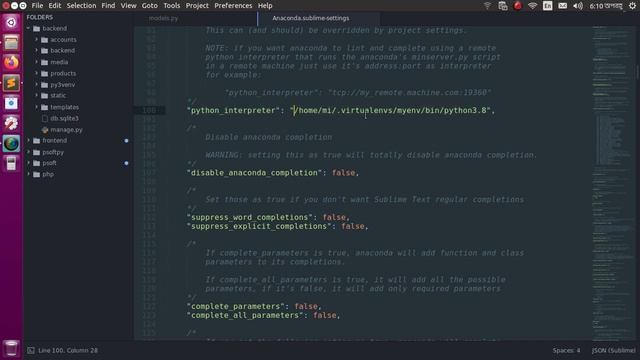Open the system power gear menu
Image resolution: width=640 pixels, height=360 pixels.
tap(632, 6)
